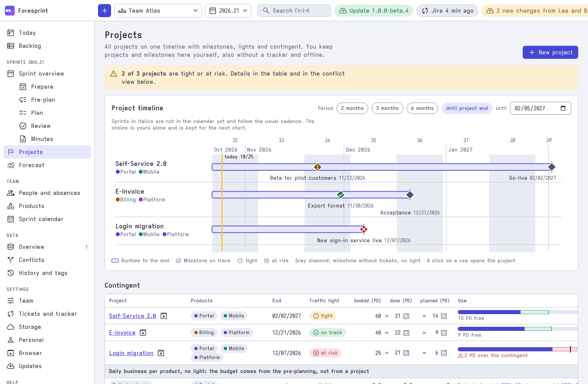Screen dimensions: 588x384
Task: Open the Login migration project link
Action: (131, 353)
